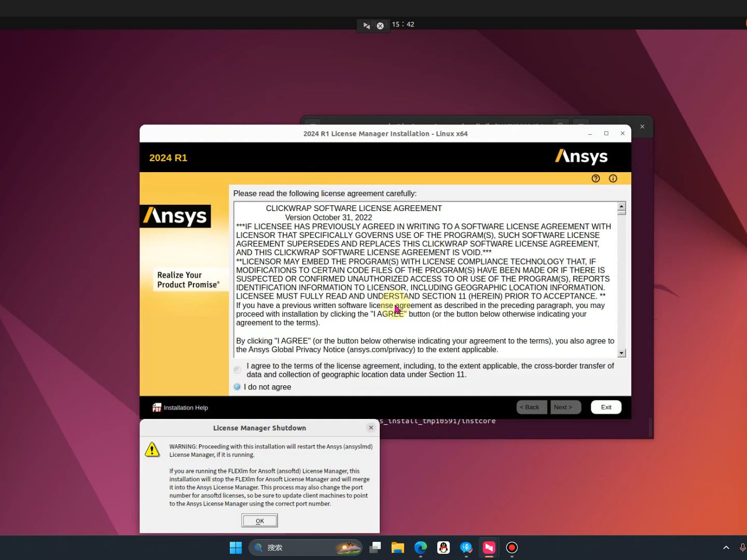Screen dimensions: 747x560
Task: Select the I do not agree option
Action: (x=237, y=387)
